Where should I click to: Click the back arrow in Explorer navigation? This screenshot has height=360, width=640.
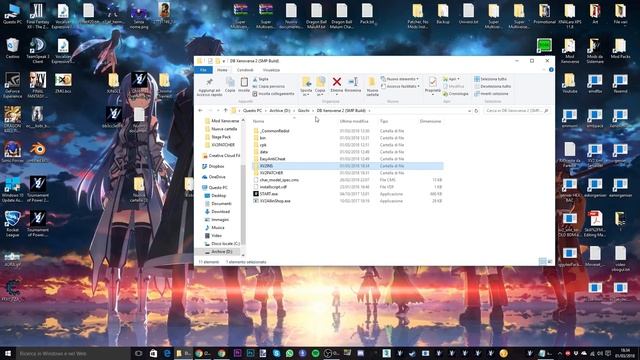(x=200, y=111)
